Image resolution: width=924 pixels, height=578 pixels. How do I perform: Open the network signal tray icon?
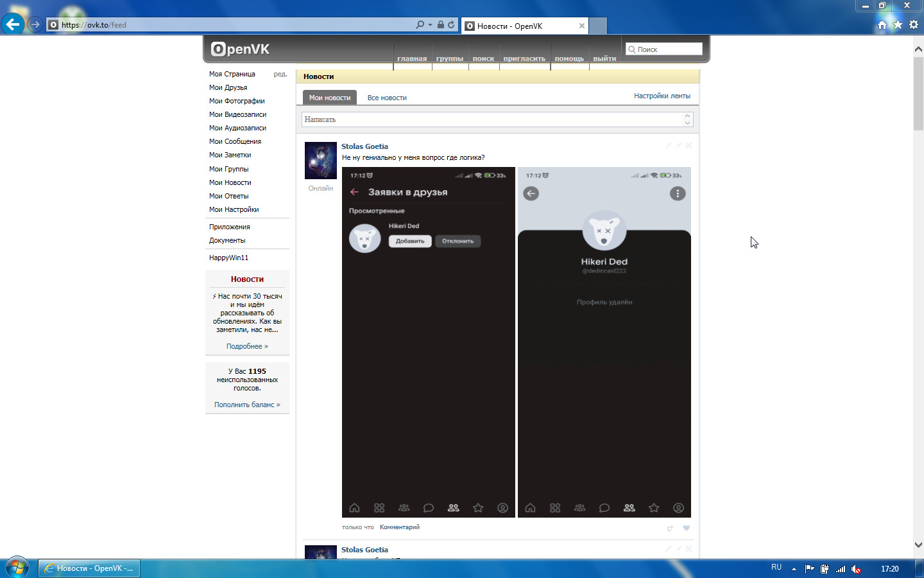click(841, 568)
